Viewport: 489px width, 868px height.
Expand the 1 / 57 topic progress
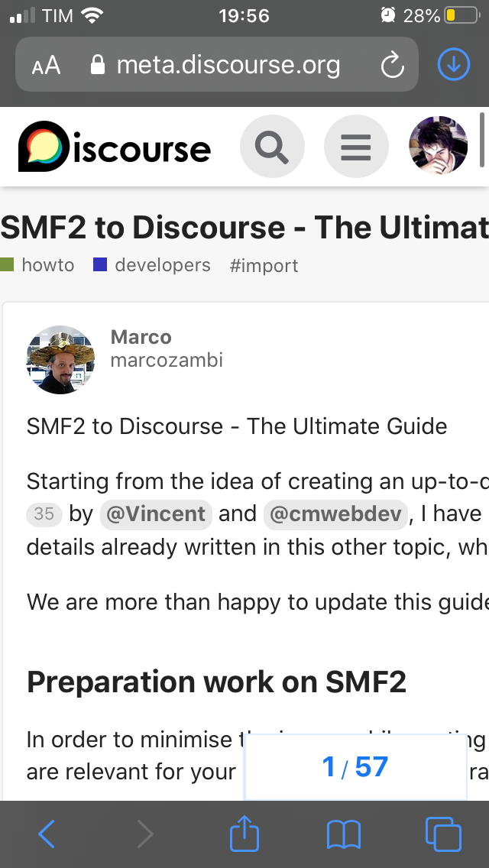click(355, 767)
